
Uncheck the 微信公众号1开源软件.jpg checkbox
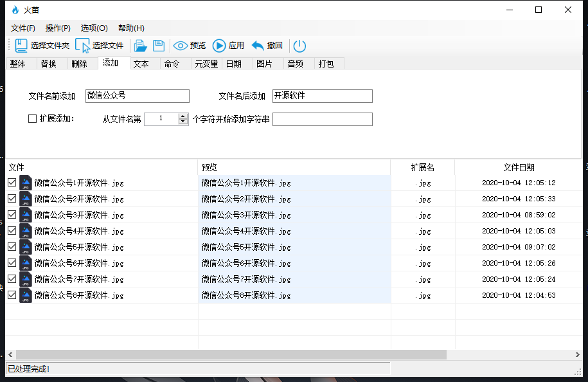[12, 183]
